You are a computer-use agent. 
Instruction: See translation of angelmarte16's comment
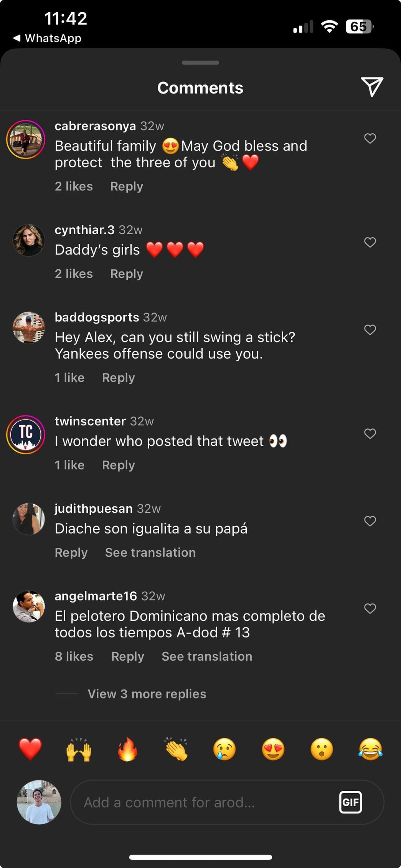pos(206,656)
